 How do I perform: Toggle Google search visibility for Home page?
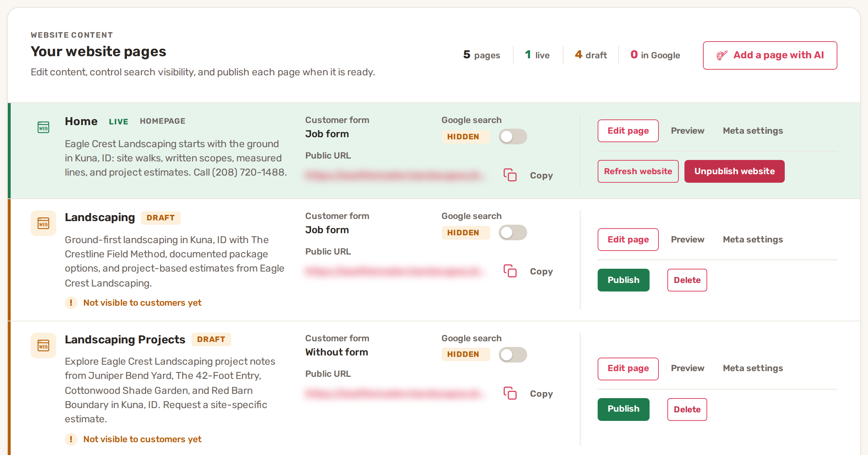[513, 136]
